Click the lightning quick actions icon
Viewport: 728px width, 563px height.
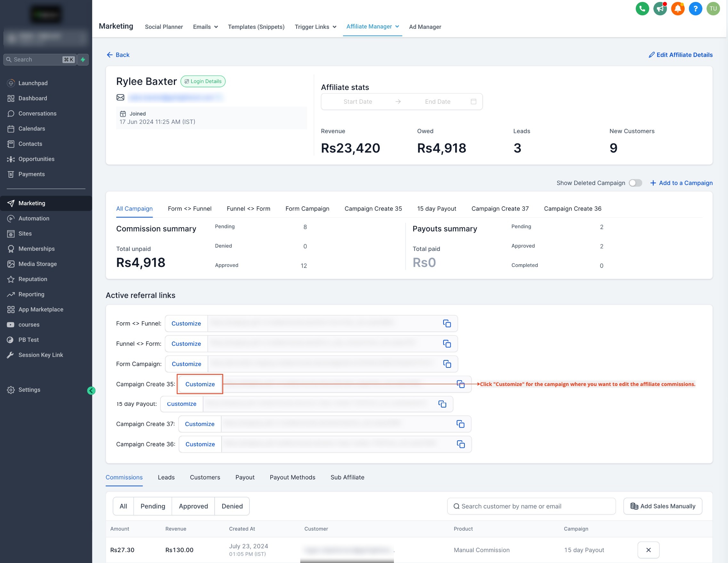[83, 60]
